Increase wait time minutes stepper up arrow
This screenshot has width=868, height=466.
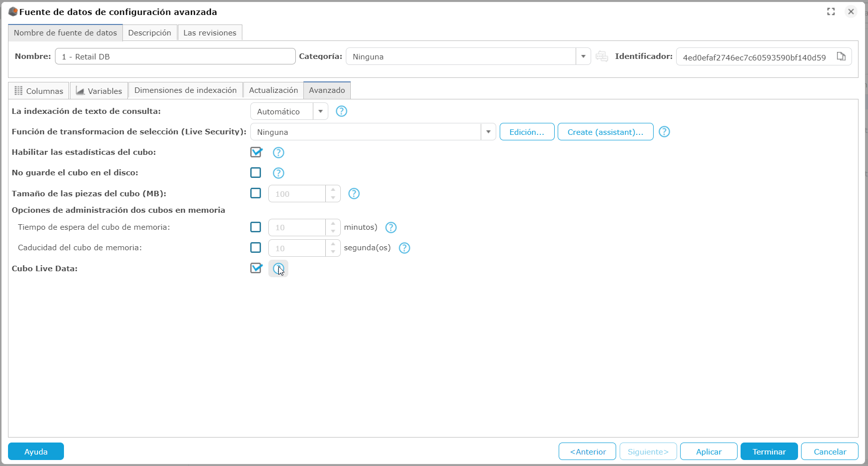[x=333, y=223]
